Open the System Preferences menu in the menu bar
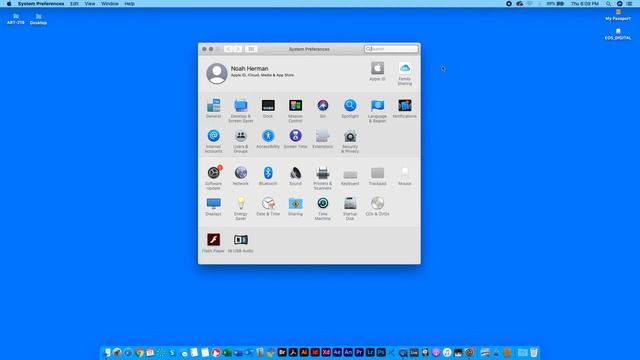This screenshot has height=360, width=640. point(41,4)
